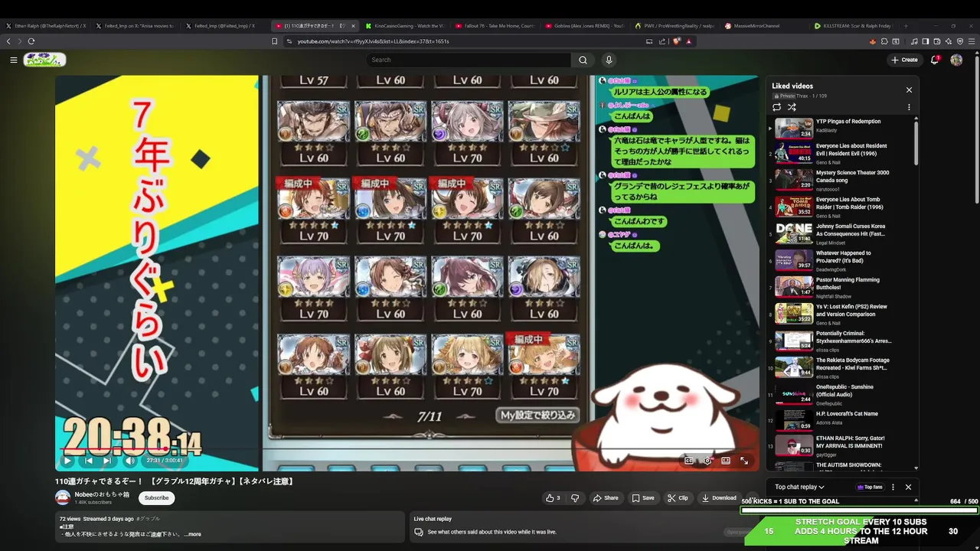Play YTP Pingas of Redemption thumbnail

pos(794,127)
